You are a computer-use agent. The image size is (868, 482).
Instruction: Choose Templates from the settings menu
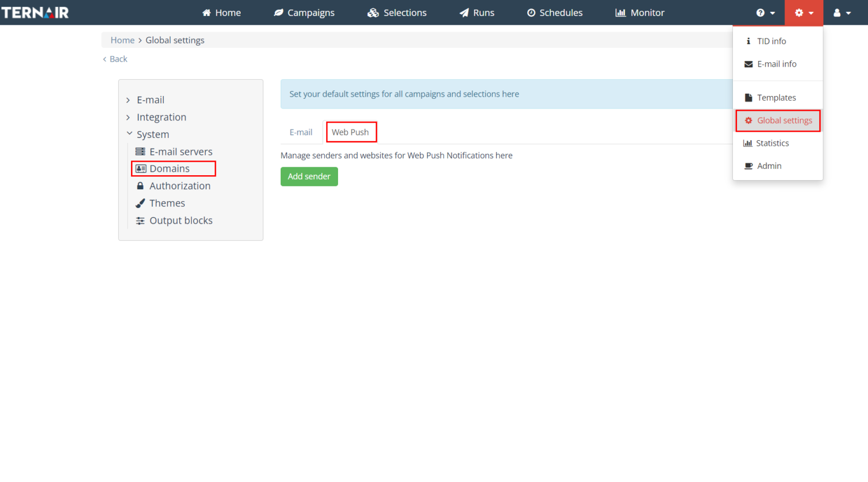[x=778, y=98]
